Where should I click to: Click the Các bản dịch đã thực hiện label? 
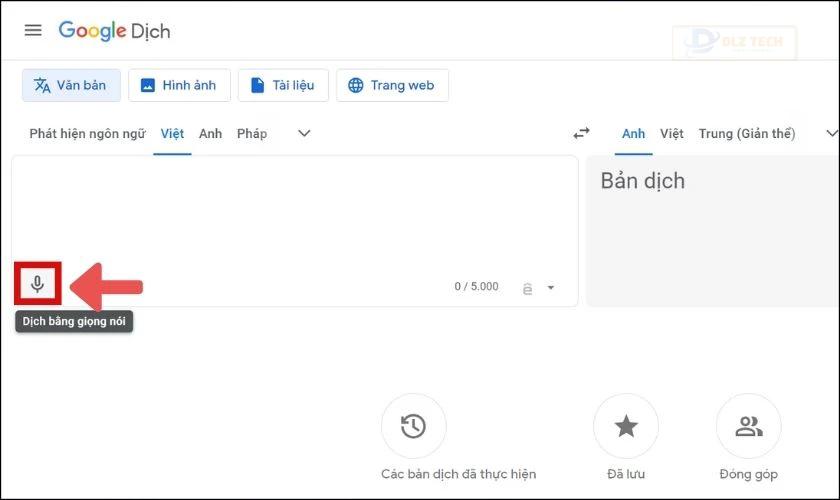pos(459,474)
